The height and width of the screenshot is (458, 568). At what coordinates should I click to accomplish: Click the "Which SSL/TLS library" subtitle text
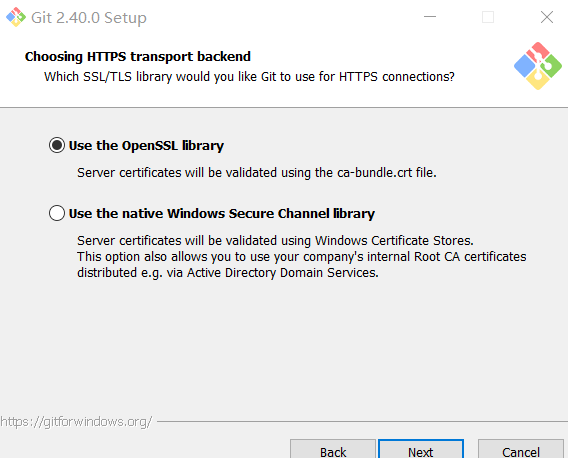click(249, 77)
